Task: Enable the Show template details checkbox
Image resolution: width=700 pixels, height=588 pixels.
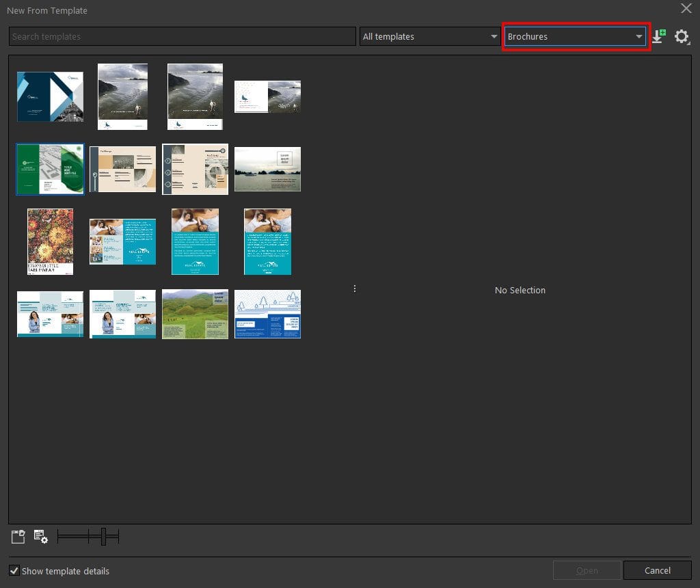Action: [x=14, y=571]
